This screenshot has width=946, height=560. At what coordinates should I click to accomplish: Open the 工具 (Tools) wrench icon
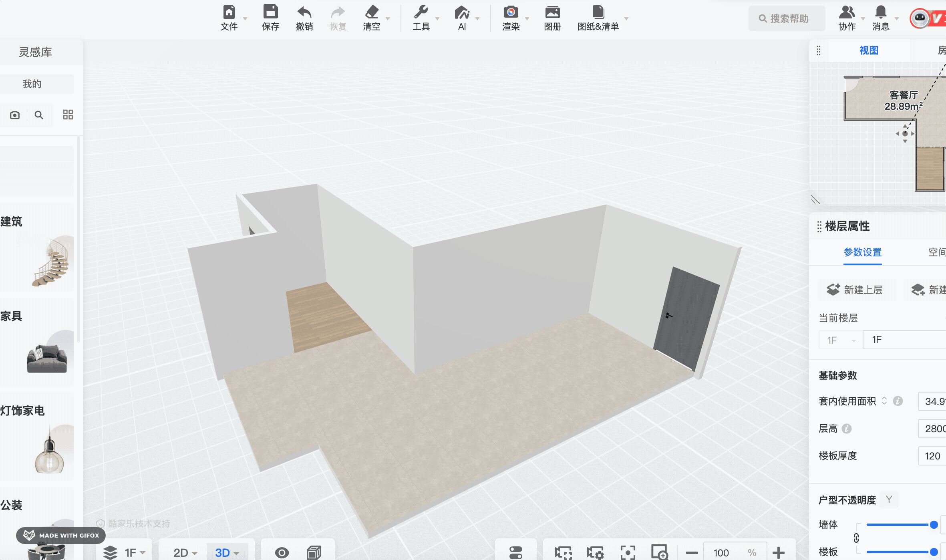click(x=421, y=12)
